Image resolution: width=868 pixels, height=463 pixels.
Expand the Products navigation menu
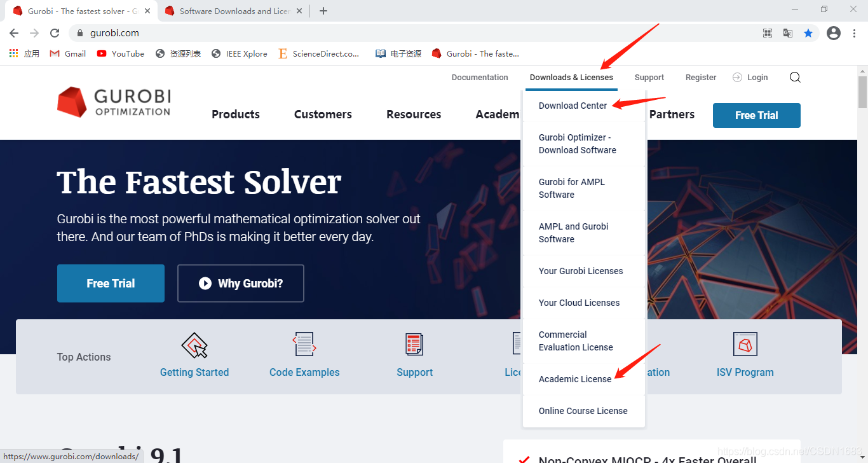coord(236,114)
